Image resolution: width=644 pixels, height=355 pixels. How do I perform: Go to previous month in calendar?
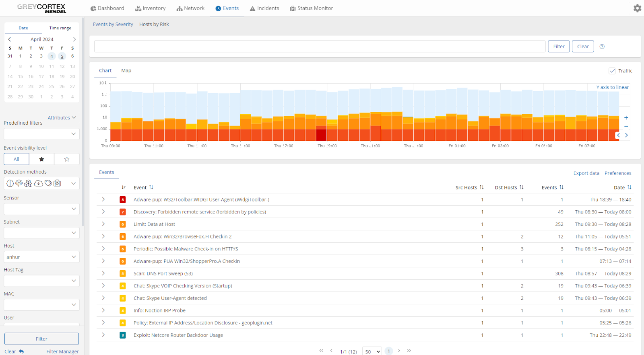[x=10, y=39]
